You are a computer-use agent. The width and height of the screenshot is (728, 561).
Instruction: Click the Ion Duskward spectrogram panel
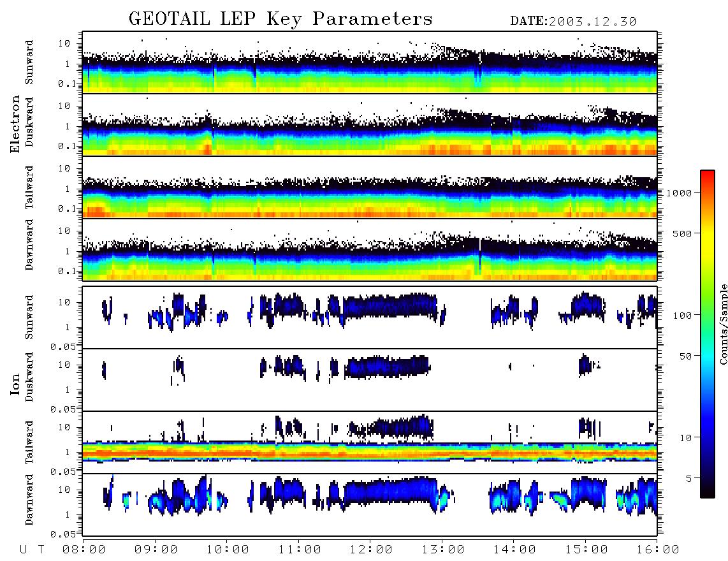tap(370, 380)
